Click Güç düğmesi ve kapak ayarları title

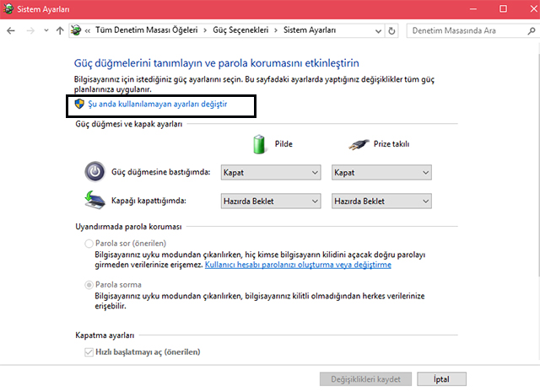coord(128,124)
